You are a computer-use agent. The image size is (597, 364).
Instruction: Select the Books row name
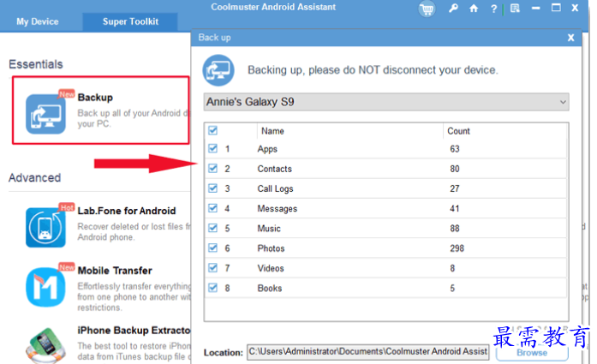coord(270,289)
